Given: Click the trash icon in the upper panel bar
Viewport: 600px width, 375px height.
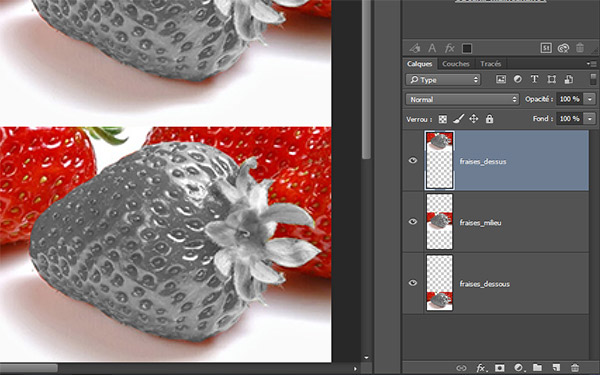Looking at the screenshot, I should (580, 48).
